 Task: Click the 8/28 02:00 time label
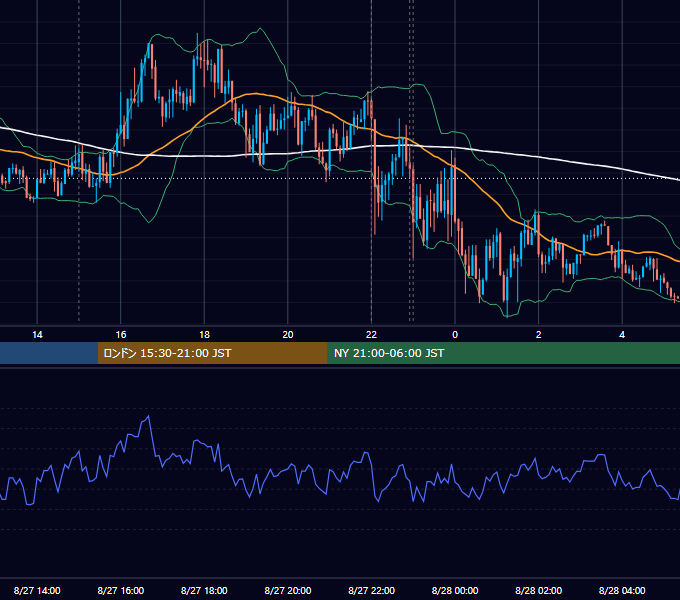(x=539, y=590)
